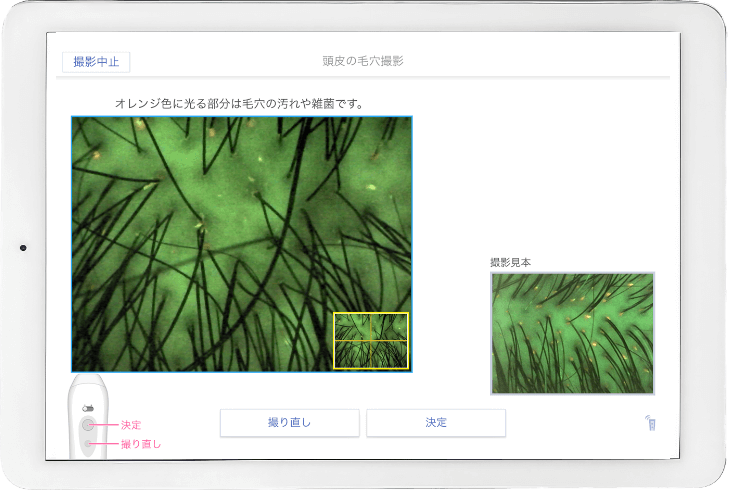Tap the lower 撮り直し button on device illustration
The height and width of the screenshot is (490, 729).
88,444
